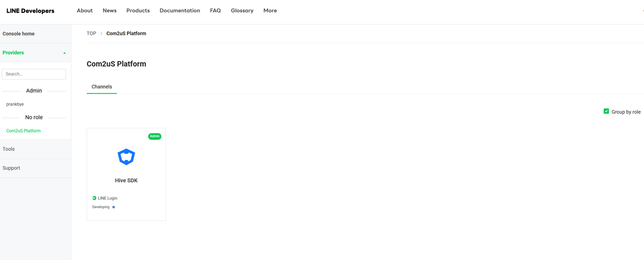Collapse the Providers section arrow
The width and height of the screenshot is (644, 260).
pyautogui.click(x=65, y=53)
